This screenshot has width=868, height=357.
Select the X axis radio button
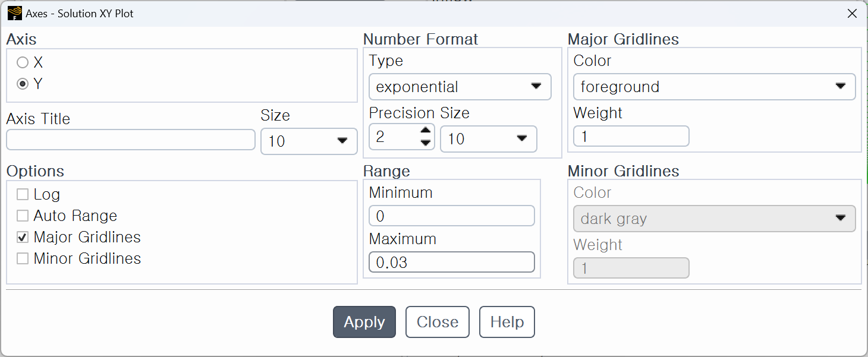23,62
